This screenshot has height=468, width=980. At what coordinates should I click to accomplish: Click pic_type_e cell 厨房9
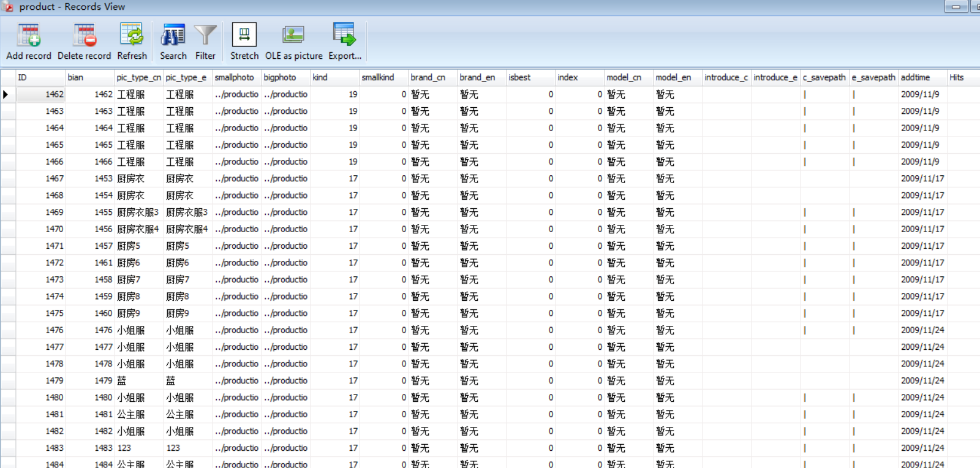click(x=188, y=314)
